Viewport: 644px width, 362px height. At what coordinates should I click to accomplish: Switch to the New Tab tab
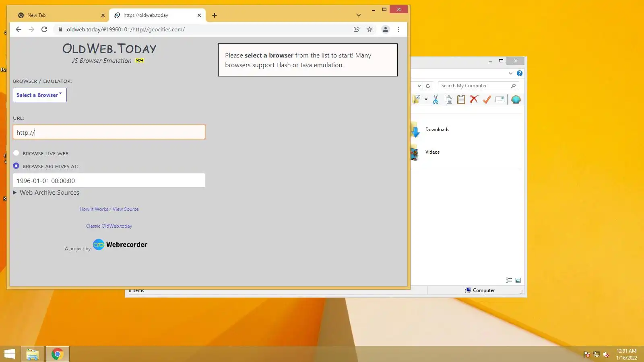pos(61,15)
